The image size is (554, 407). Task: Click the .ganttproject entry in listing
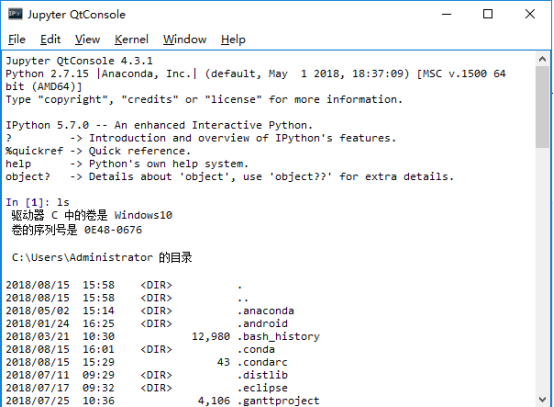(x=278, y=401)
